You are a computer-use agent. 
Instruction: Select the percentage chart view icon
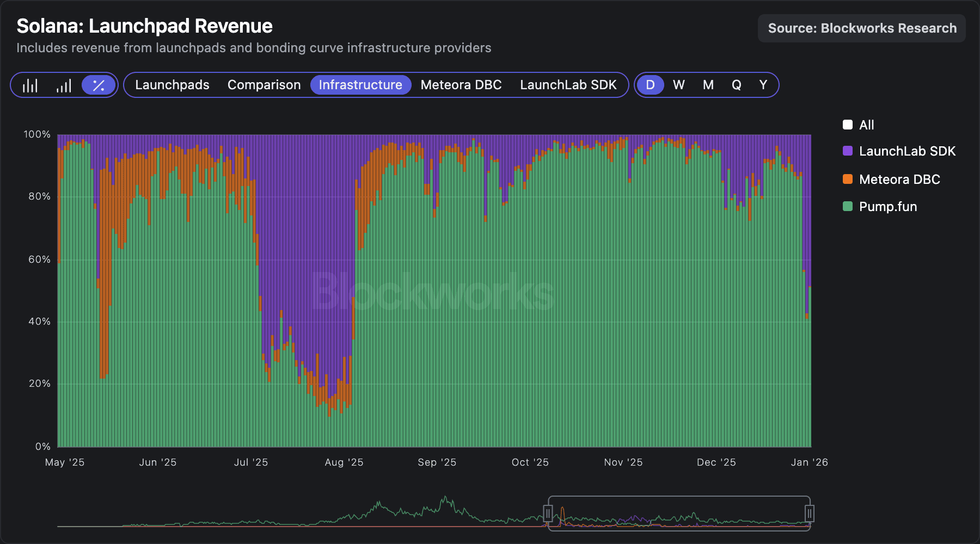coord(99,85)
